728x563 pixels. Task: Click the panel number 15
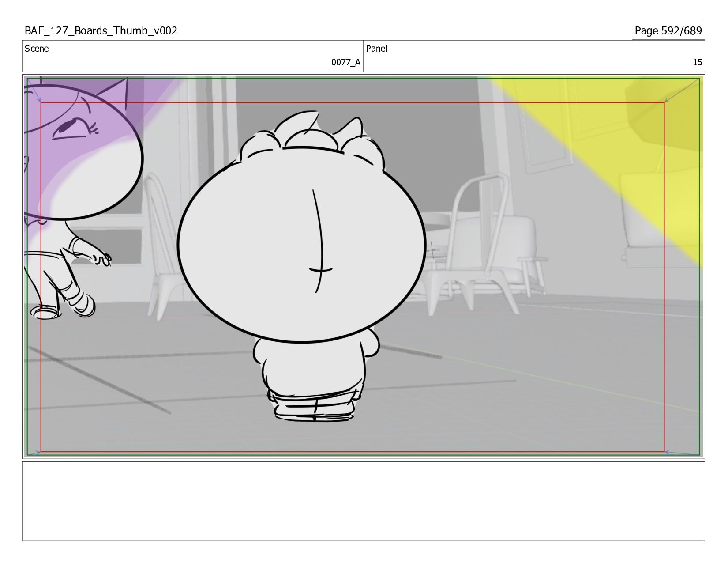click(697, 62)
